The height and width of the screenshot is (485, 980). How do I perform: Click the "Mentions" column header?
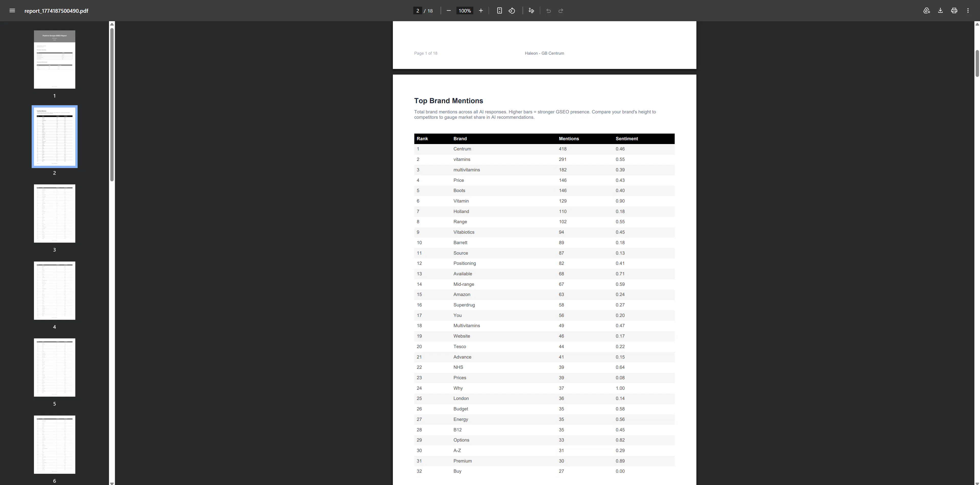[569, 139]
